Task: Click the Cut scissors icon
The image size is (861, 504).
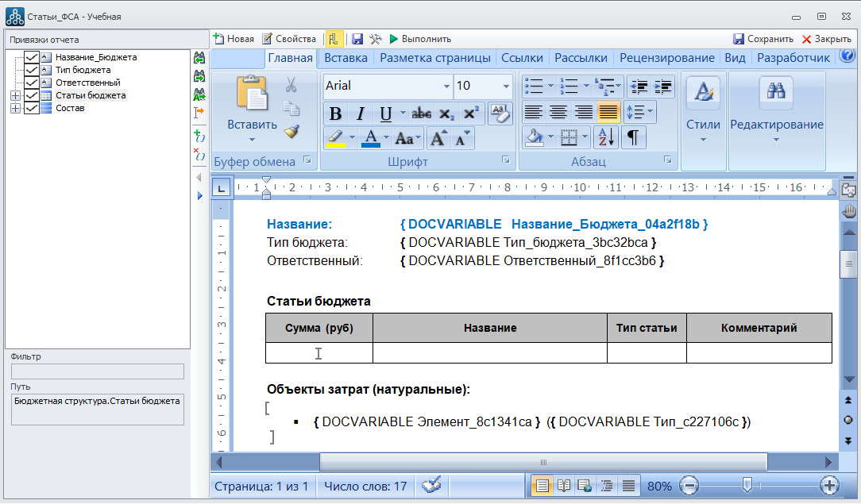Action: click(x=291, y=84)
